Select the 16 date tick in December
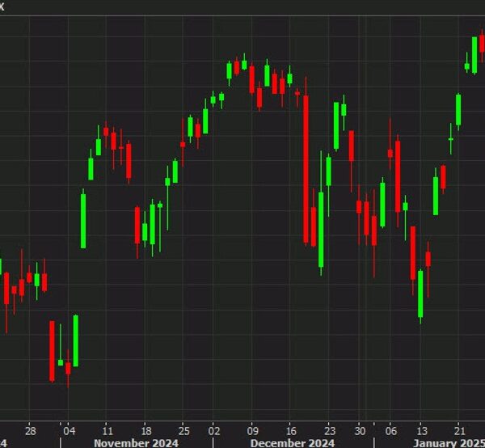 tap(291, 430)
